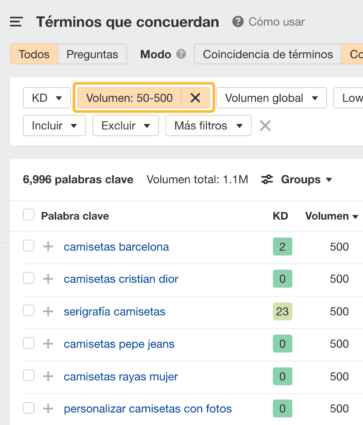Clear all filters with the gray X

coord(265,126)
